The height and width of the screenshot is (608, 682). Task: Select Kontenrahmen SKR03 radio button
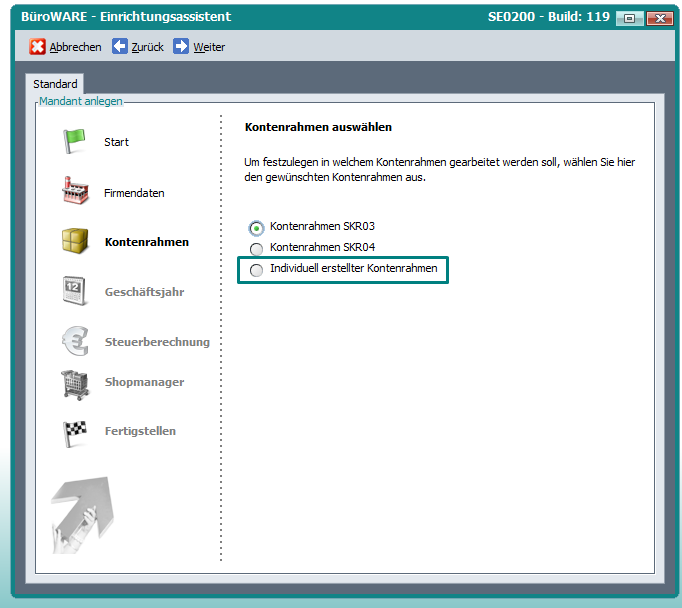pyautogui.click(x=257, y=228)
